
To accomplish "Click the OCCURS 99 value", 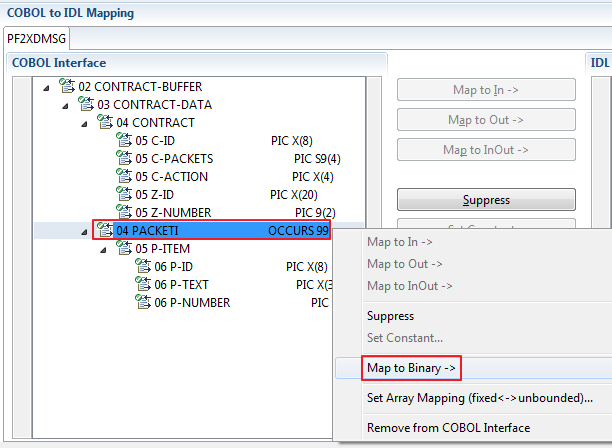I will click(x=298, y=230).
